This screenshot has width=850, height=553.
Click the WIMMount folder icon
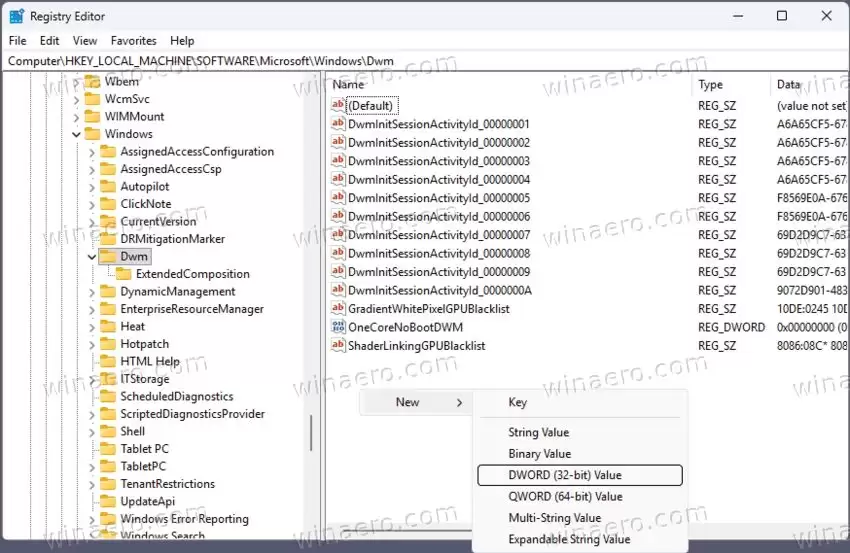coord(93,116)
